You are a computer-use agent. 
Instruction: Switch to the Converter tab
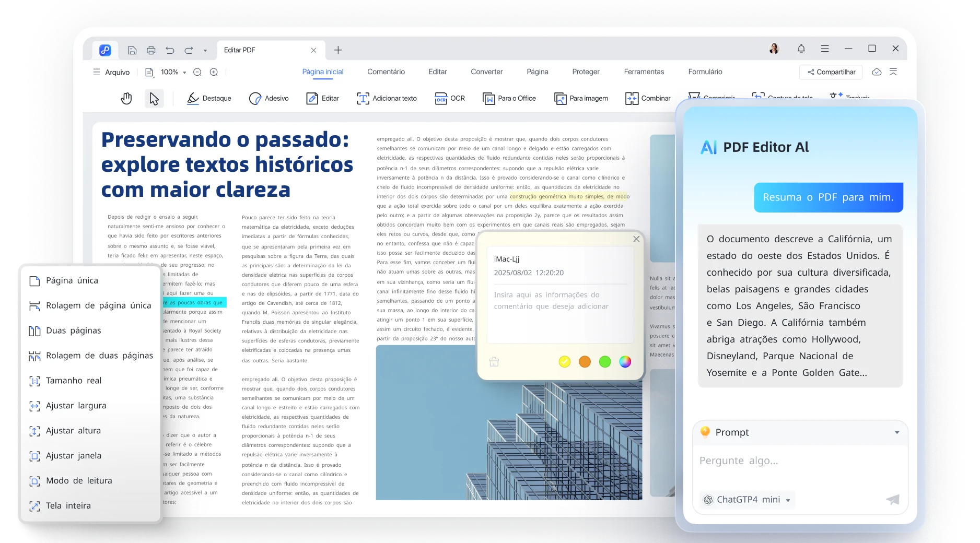click(x=487, y=72)
